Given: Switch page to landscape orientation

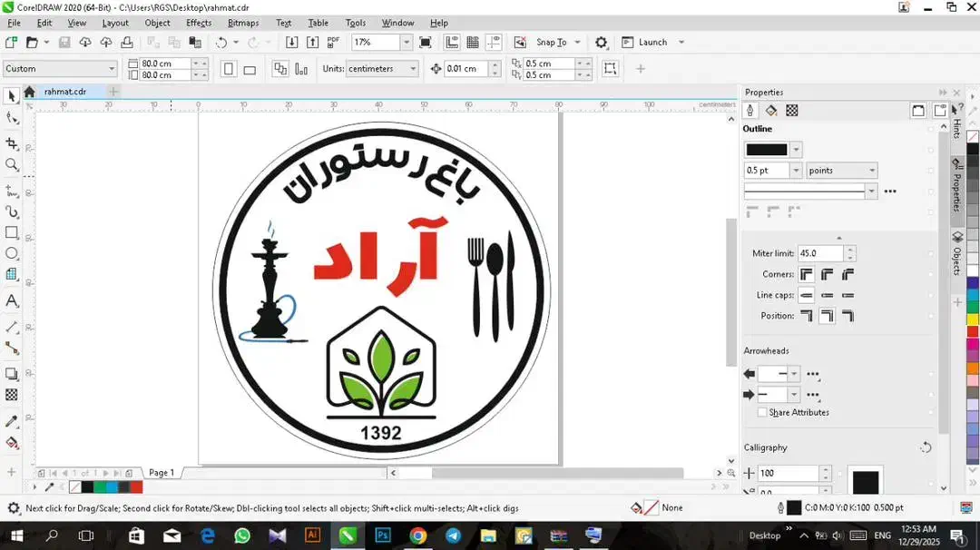Looking at the screenshot, I should coord(250,69).
